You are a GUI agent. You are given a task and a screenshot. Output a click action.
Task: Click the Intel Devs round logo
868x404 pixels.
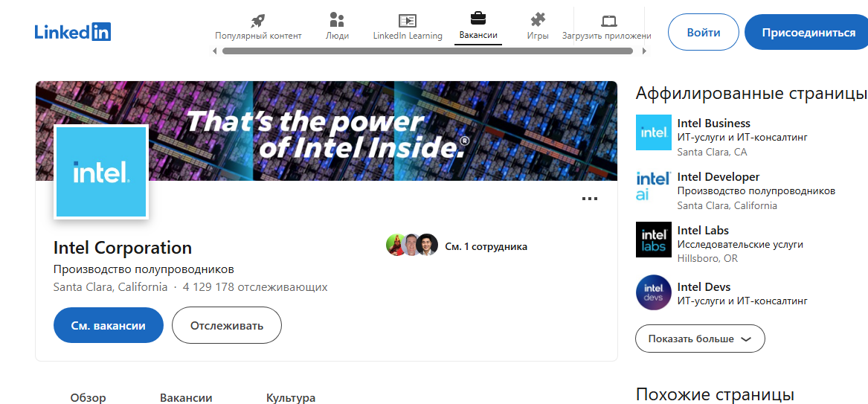pos(653,292)
